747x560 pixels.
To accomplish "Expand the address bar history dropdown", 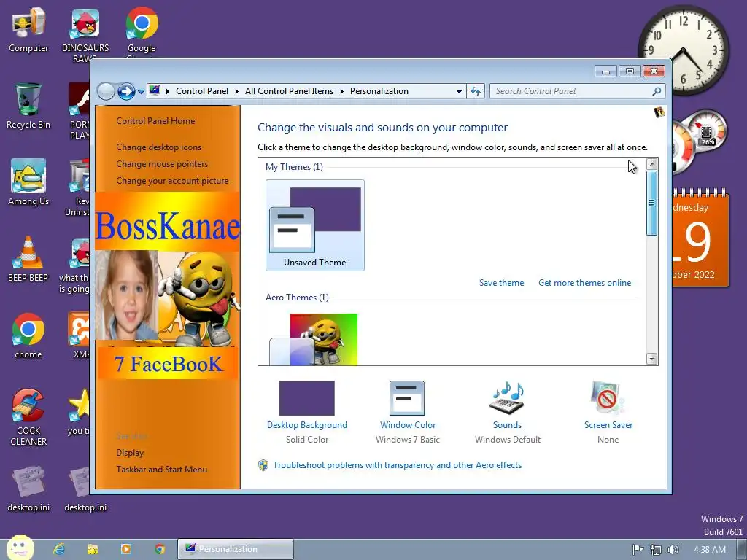I will [x=459, y=91].
